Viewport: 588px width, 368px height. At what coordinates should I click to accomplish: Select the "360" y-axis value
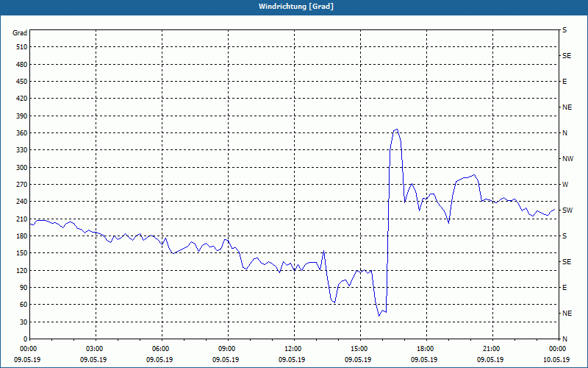22,133
